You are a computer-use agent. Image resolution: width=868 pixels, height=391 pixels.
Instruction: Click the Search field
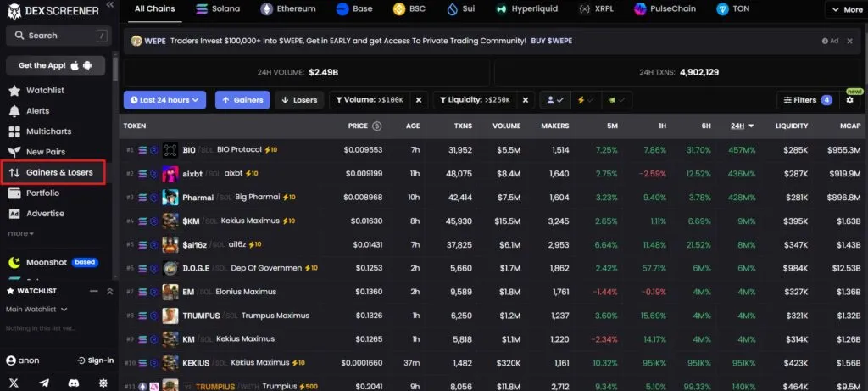55,36
